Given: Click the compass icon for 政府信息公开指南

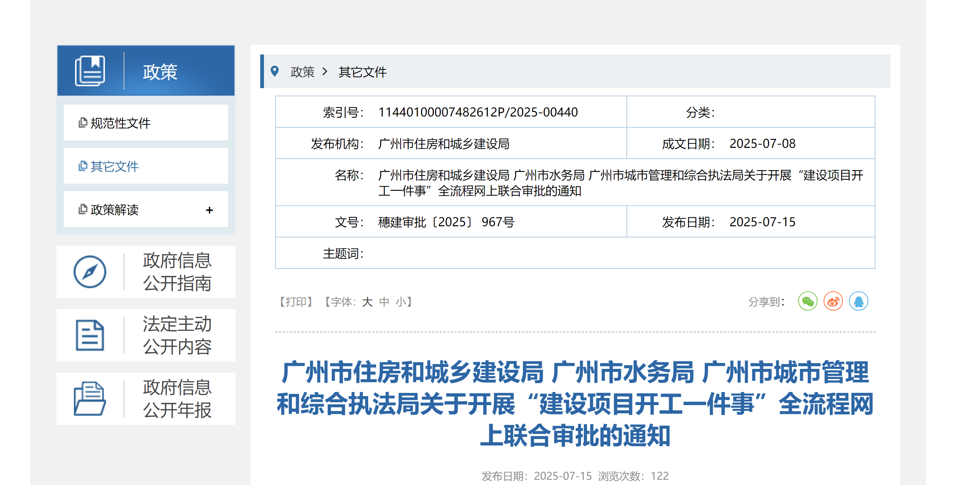Looking at the screenshot, I should click(90, 271).
